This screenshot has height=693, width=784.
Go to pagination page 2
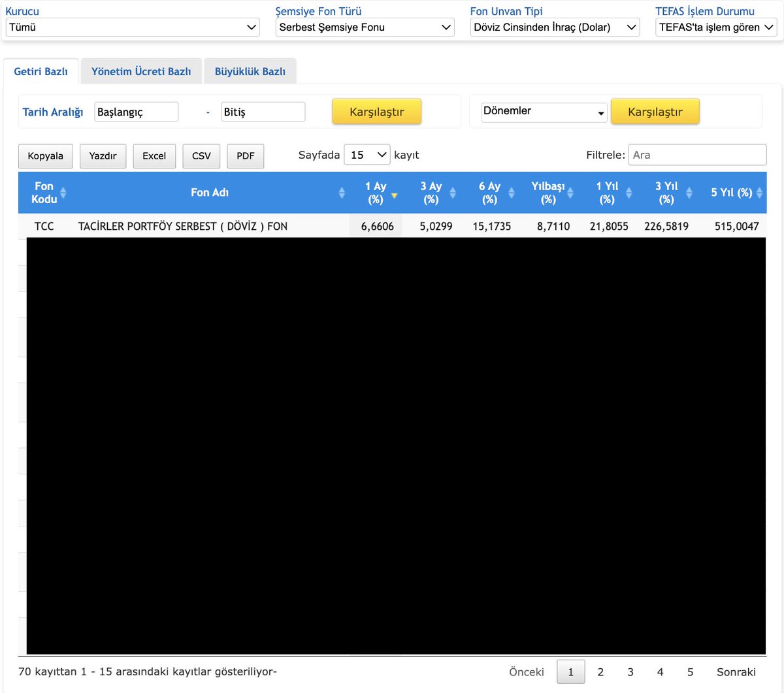tap(600, 672)
